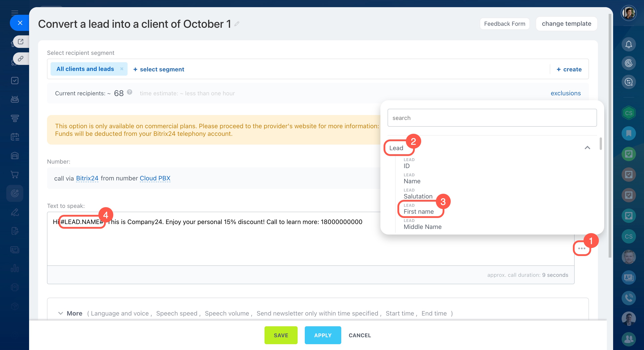The height and width of the screenshot is (350, 644).
Task: Open the telephony phone icon in right panel
Action: 629,298
